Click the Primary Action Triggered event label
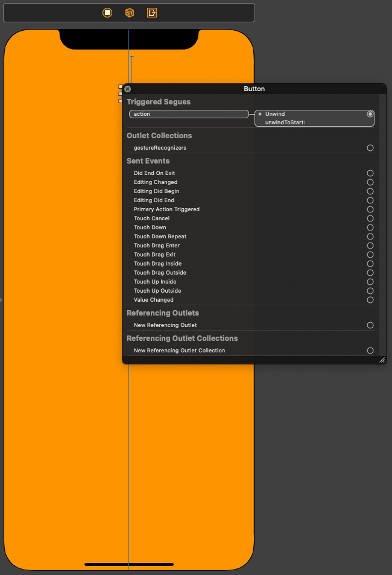Viewport: 392px width, 575px height. pyautogui.click(x=166, y=209)
